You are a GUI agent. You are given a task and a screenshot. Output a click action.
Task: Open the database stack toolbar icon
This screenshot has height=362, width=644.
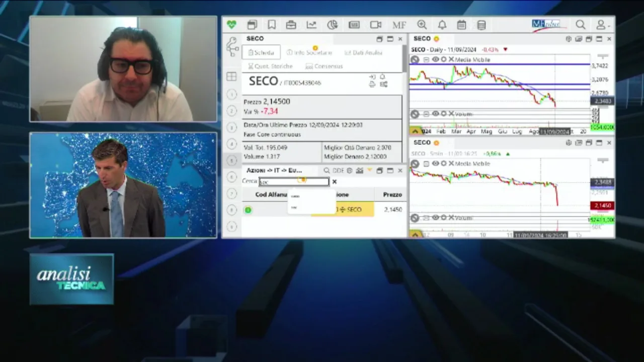481,25
